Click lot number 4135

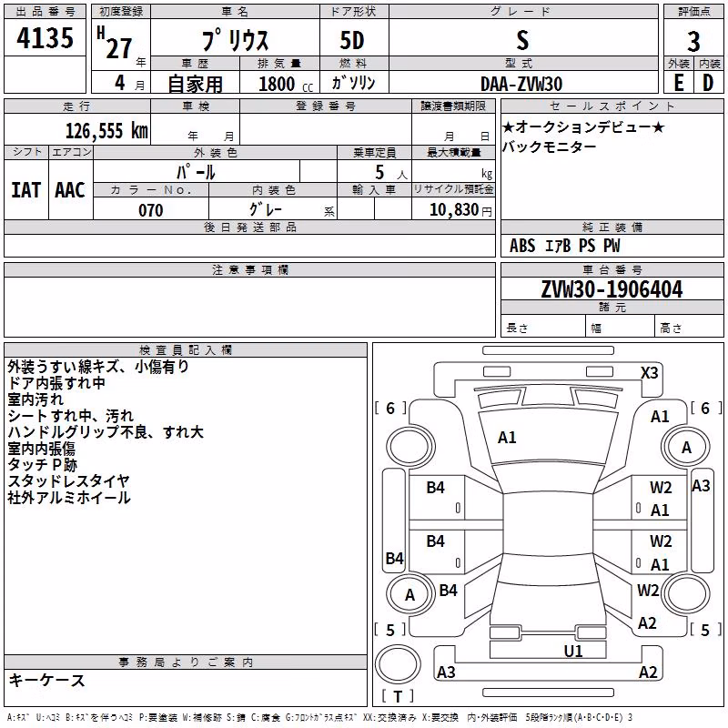click(45, 37)
